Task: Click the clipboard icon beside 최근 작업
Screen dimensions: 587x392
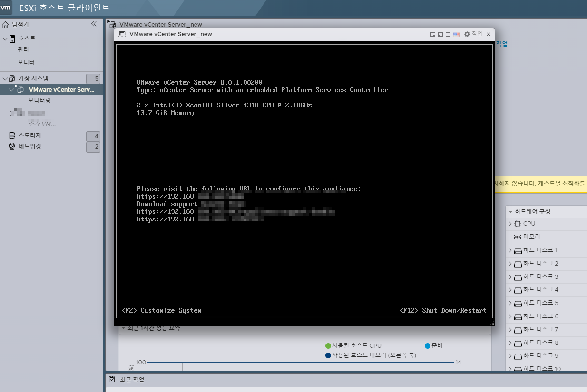Action: [x=112, y=379]
